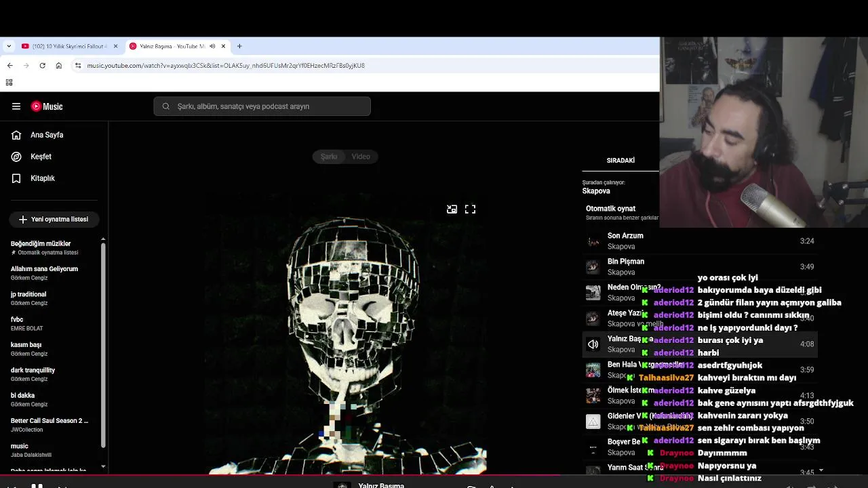Click the Ölmek İste song thumbnail
The image size is (868, 488).
coord(593,396)
